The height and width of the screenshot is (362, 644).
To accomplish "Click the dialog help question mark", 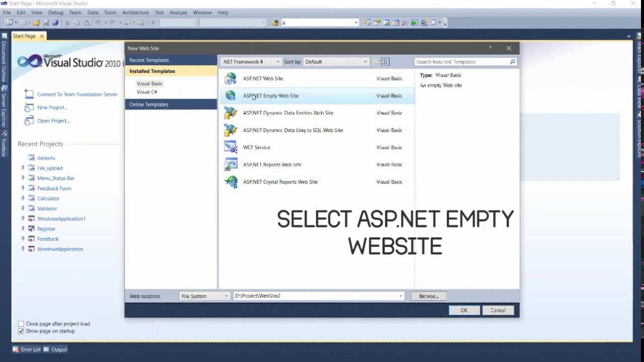I will (490, 48).
